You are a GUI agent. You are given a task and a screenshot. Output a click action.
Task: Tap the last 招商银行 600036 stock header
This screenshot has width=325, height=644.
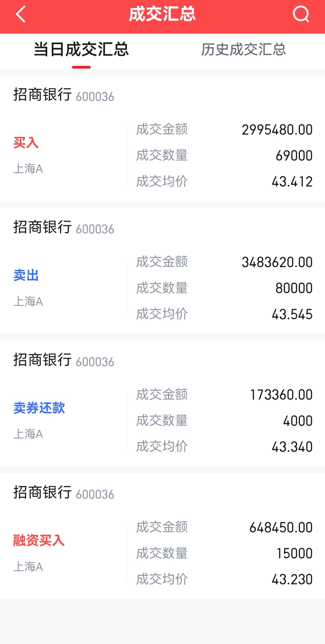[x=64, y=492]
